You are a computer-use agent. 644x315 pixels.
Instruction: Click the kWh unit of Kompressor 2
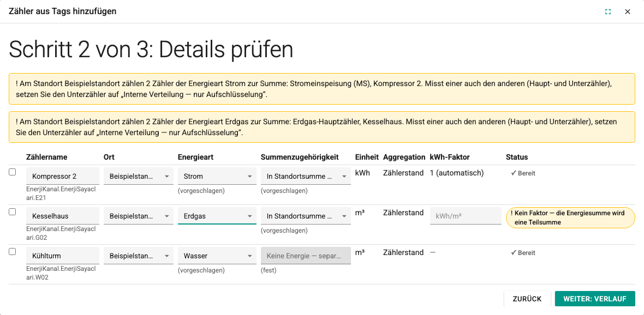(363, 173)
